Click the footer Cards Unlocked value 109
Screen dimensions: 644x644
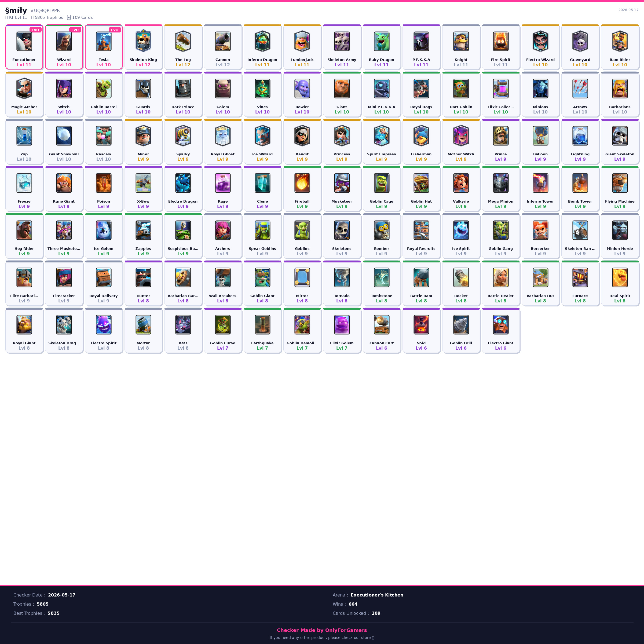point(376,613)
